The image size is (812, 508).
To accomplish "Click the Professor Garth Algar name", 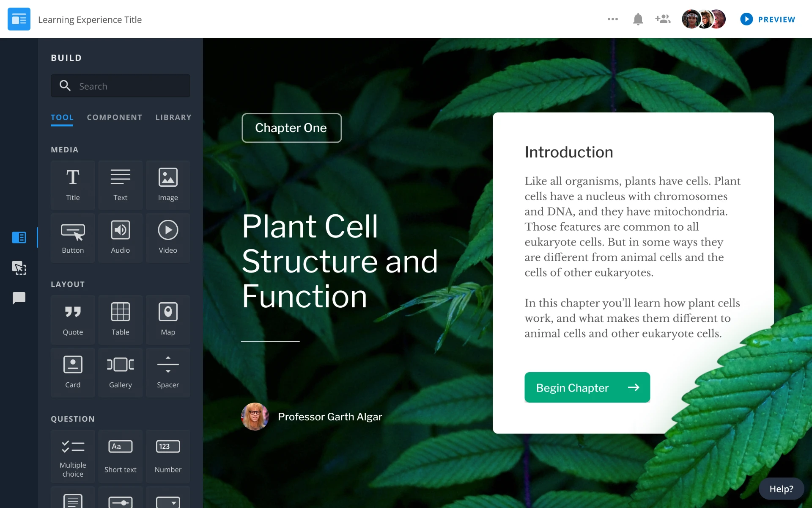I will [x=330, y=417].
